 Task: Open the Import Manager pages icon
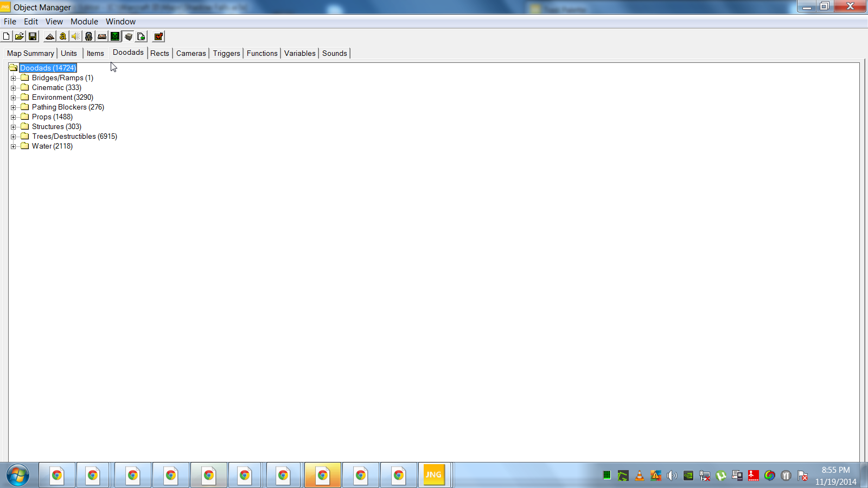pos(142,36)
